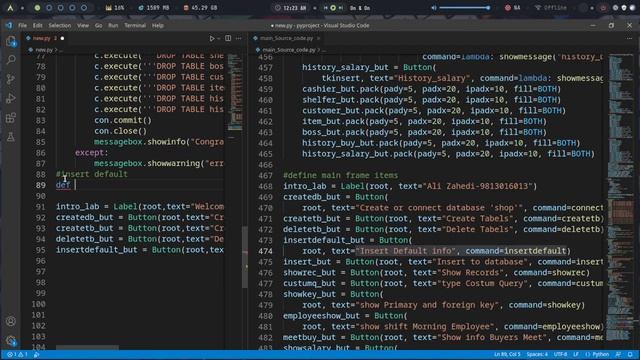
Task: Click the feedback icon in status bar
Action: [x=618, y=355]
